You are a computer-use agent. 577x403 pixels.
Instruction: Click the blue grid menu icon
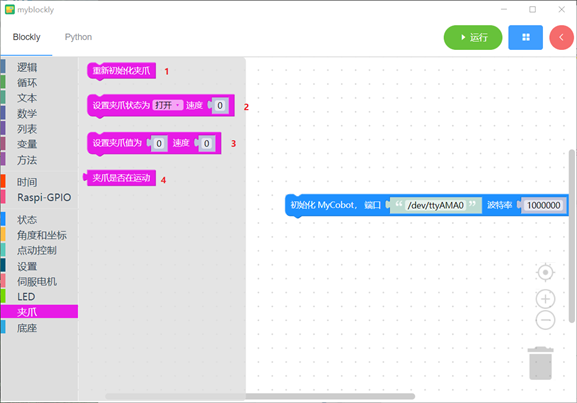(525, 37)
